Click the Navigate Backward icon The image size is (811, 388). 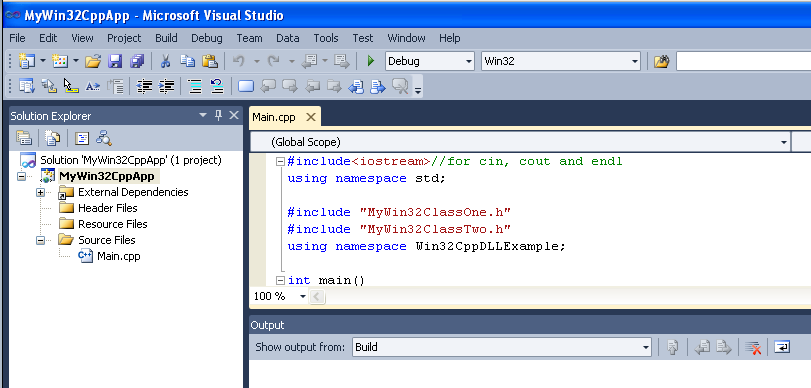pyautogui.click(x=309, y=61)
